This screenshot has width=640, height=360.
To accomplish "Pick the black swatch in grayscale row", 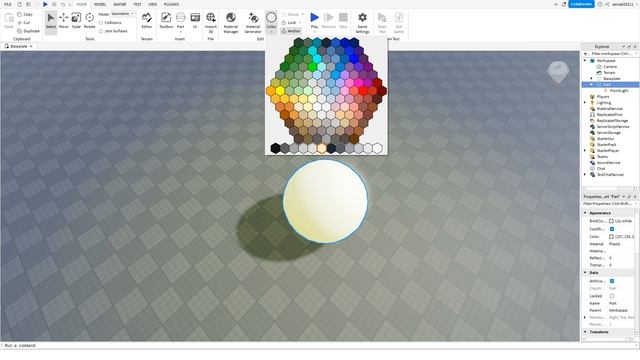I will (x=276, y=148).
